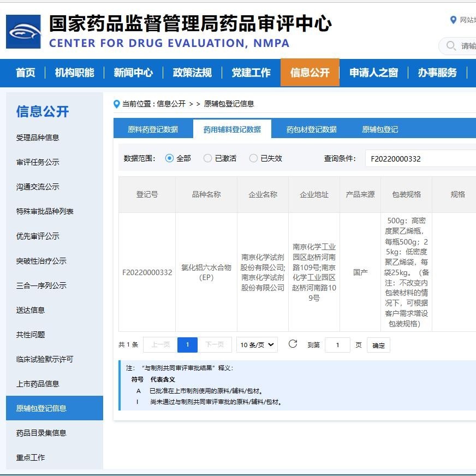The image size is (476, 476).
Task: Click the 上一页 previous page button
Action: pos(160,345)
